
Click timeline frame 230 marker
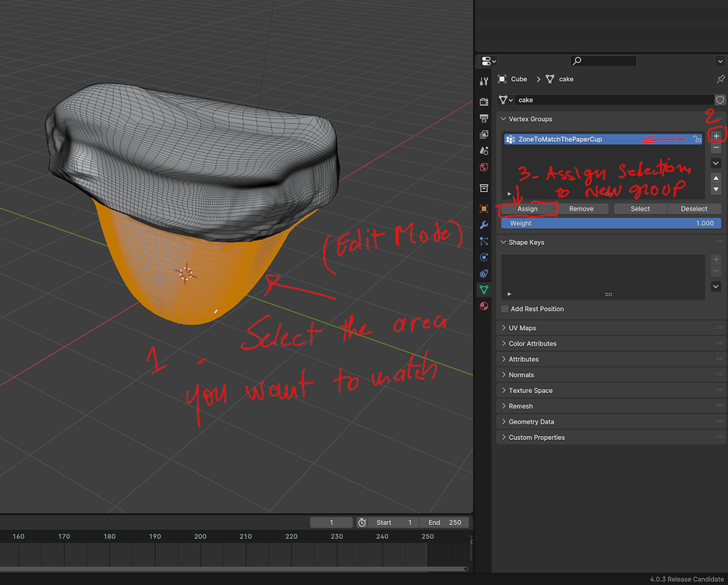tap(337, 536)
